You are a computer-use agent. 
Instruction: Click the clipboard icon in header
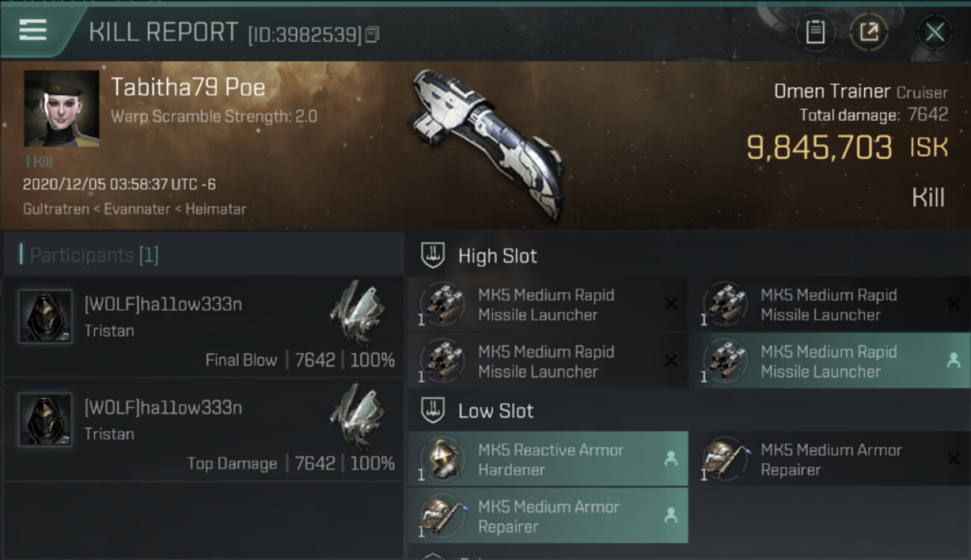pyautogui.click(x=816, y=32)
